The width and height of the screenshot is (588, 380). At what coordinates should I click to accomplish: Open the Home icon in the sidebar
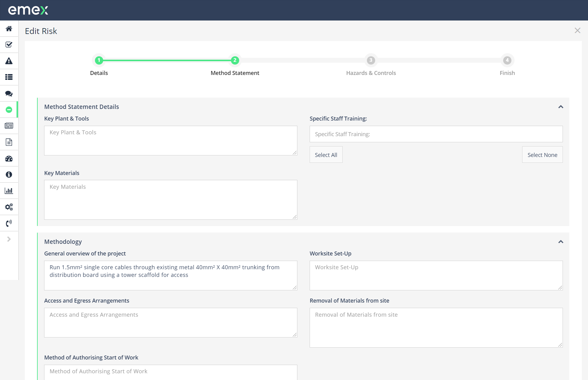(9, 28)
